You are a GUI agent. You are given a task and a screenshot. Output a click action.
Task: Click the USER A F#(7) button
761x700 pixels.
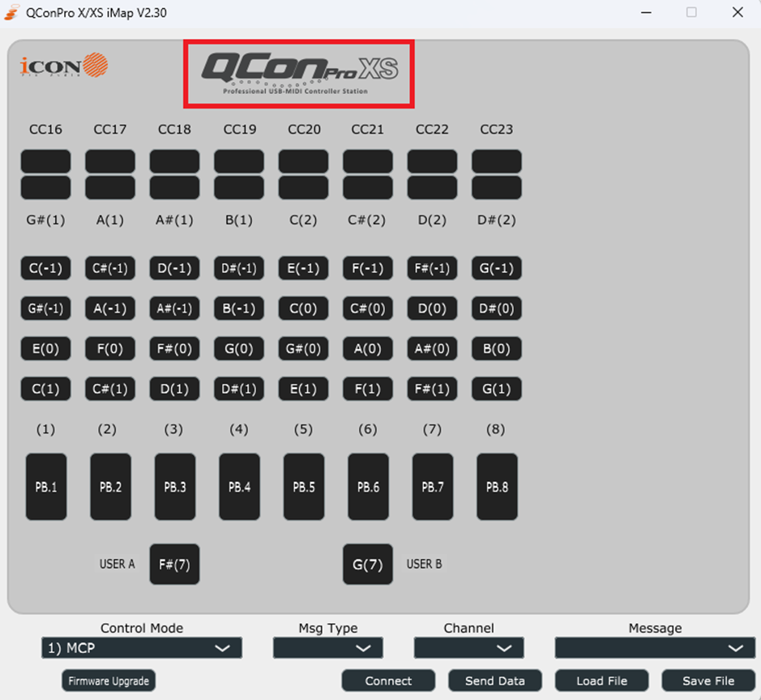click(175, 564)
